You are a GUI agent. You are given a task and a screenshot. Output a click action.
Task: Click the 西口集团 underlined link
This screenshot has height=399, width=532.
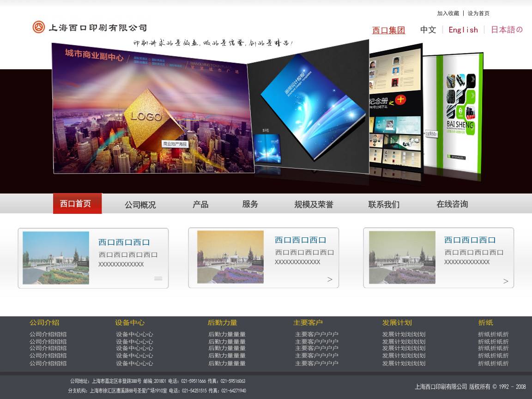point(388,30)
